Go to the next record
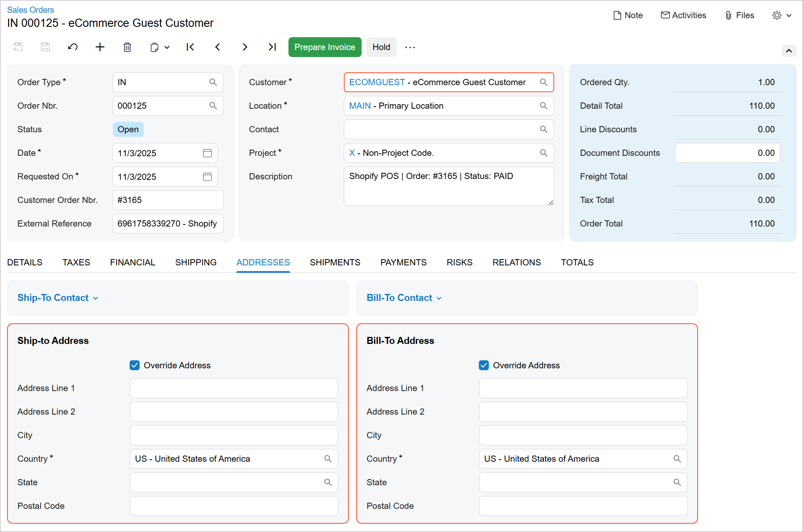 point(245,47)
